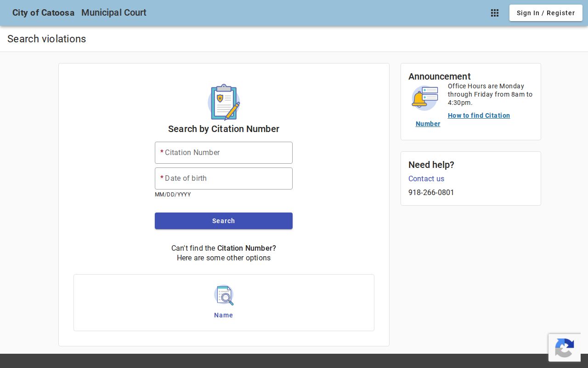Click the blue Search button
This screenshot has width=588, height=368.
pos(224,221)
